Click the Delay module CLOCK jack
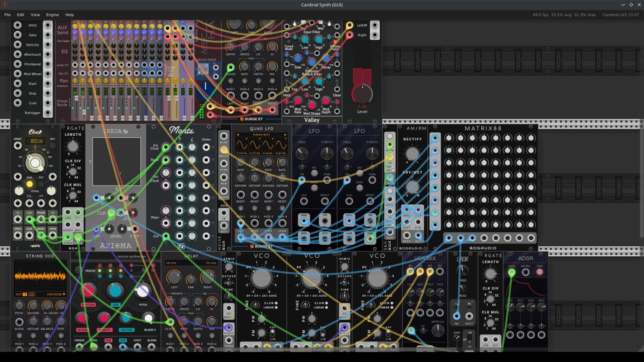This screenshot has height=362, width=644. 170,322
